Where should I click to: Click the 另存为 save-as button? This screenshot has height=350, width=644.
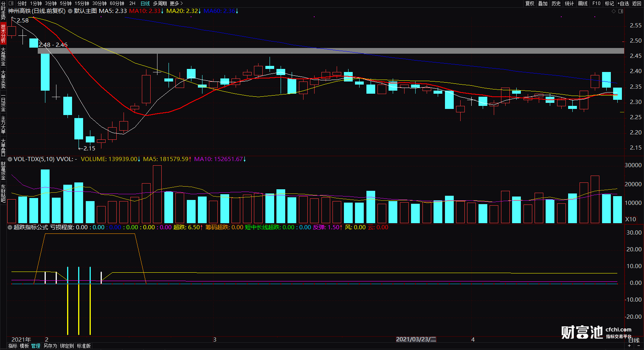[x=50, y=346]
